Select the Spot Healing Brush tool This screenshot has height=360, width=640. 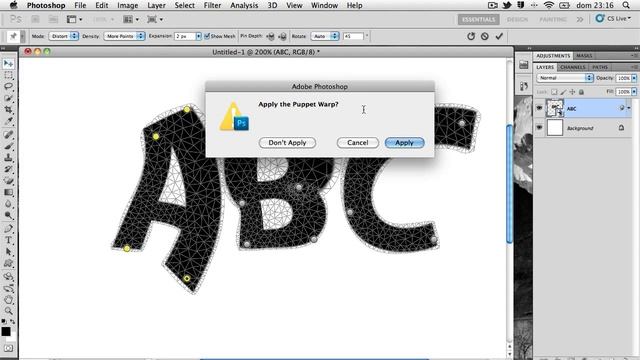(x=8, y=134)
